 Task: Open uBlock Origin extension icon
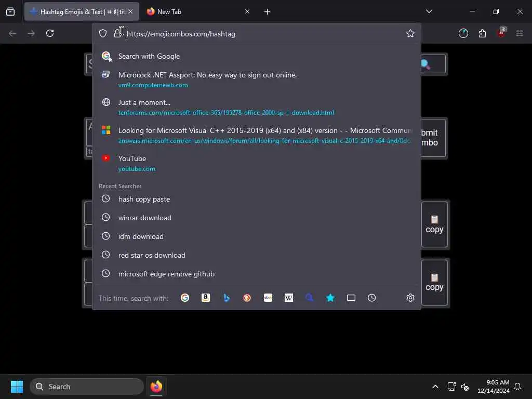[x=501, y=33]
